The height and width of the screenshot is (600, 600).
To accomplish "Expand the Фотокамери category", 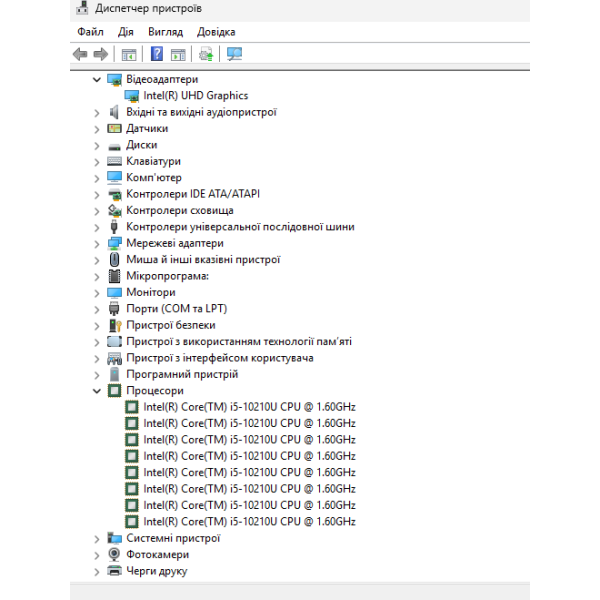I will click(x=96, y=556).
